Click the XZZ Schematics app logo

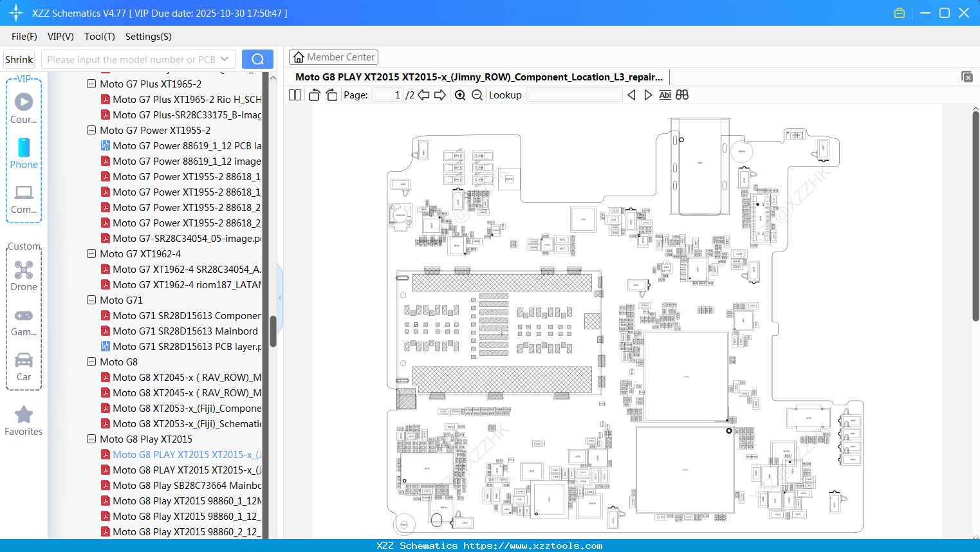(x=16, y=13)
